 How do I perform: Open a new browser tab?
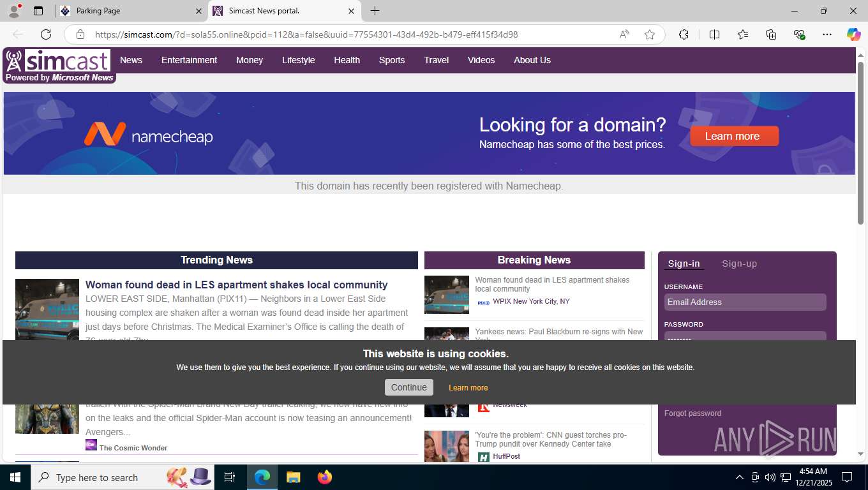375,11
